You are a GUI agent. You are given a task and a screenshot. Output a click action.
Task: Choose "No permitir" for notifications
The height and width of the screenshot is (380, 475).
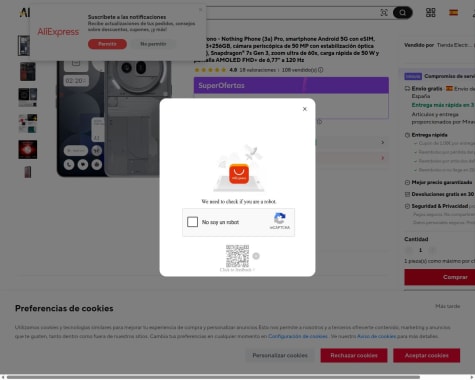click(x=153, y=44)
